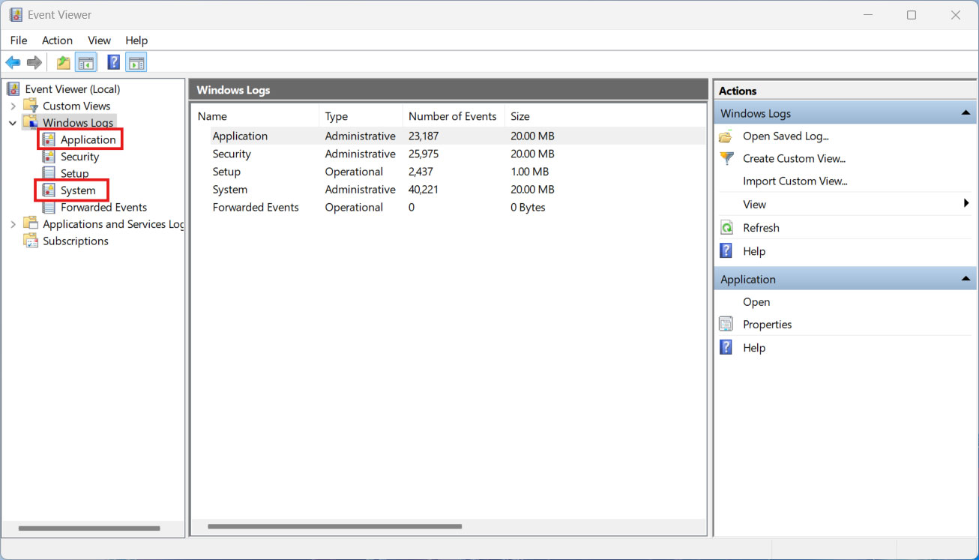Screen dimensions: 979x560
Task: Click Open under Application actions
Action: pyautogui.click(x=756, y=302)
